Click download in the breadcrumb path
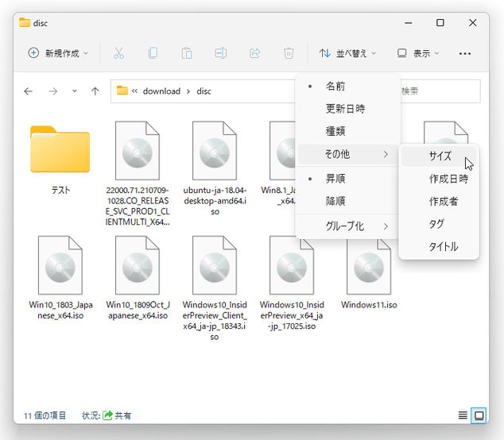Viewport: 504px width, 440px height. [x=161, y=91]
